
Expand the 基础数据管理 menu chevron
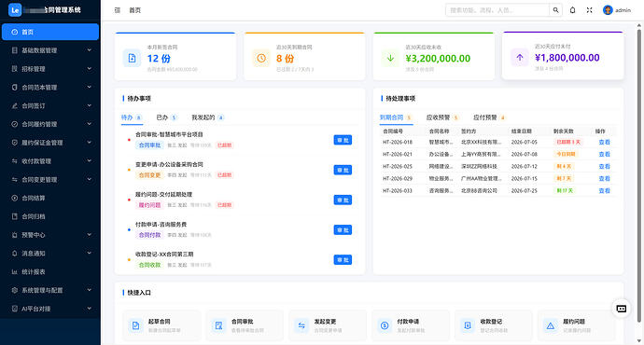pyautogui.click(x=89, y=50)
